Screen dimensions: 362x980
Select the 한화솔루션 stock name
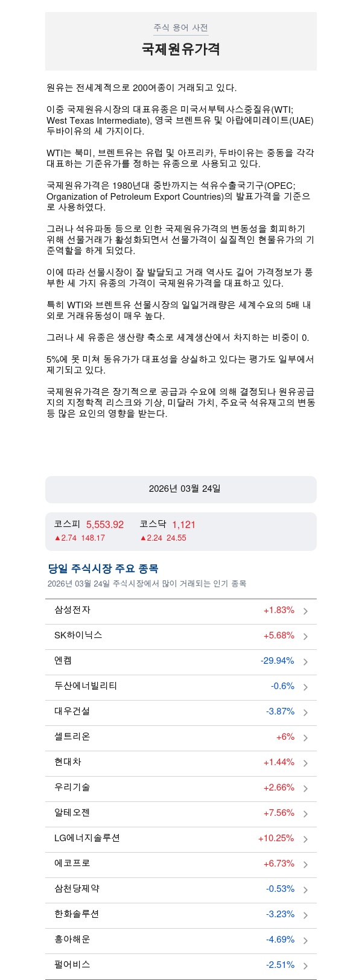point(77,914)
